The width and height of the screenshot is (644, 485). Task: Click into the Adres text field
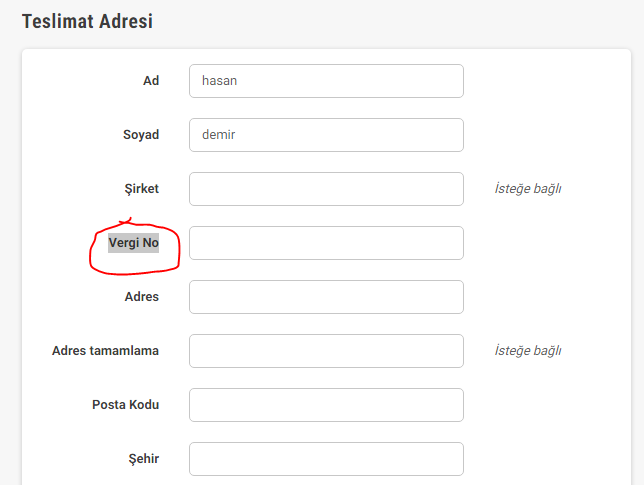[x=326, y=297]
